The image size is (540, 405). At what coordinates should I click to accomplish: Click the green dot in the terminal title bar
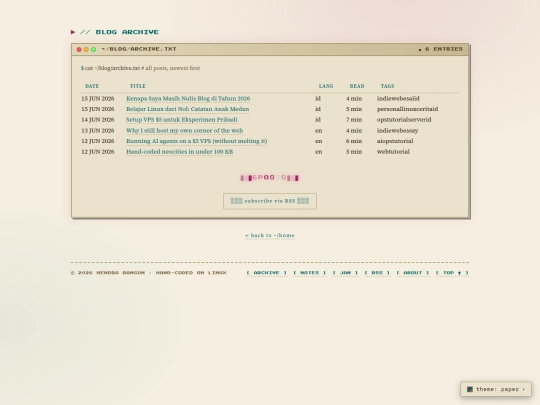[93, 50]
